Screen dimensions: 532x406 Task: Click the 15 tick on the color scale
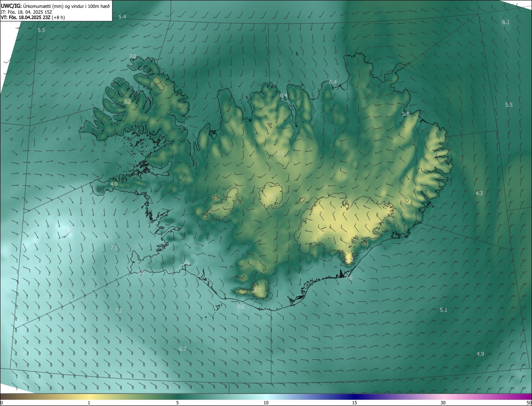(355, 403)
